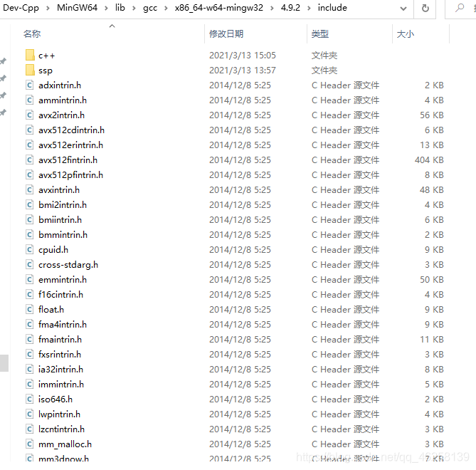Click the 404 KB size of avx512fintrin.h
This screenshot has height=470, width=476.
429,160
